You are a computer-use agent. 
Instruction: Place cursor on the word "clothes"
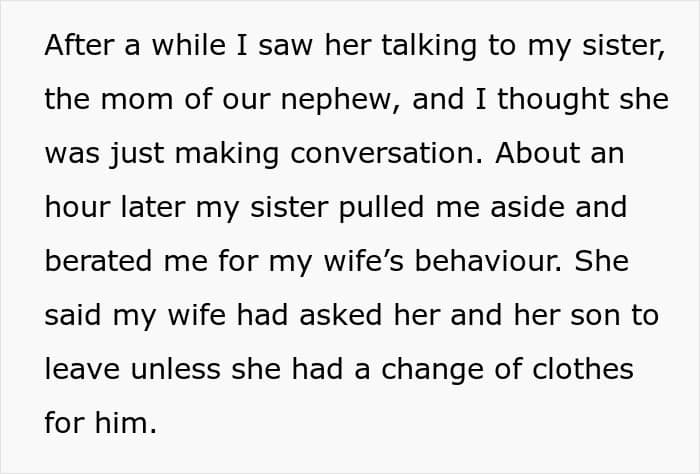click(x=583, y=369)
